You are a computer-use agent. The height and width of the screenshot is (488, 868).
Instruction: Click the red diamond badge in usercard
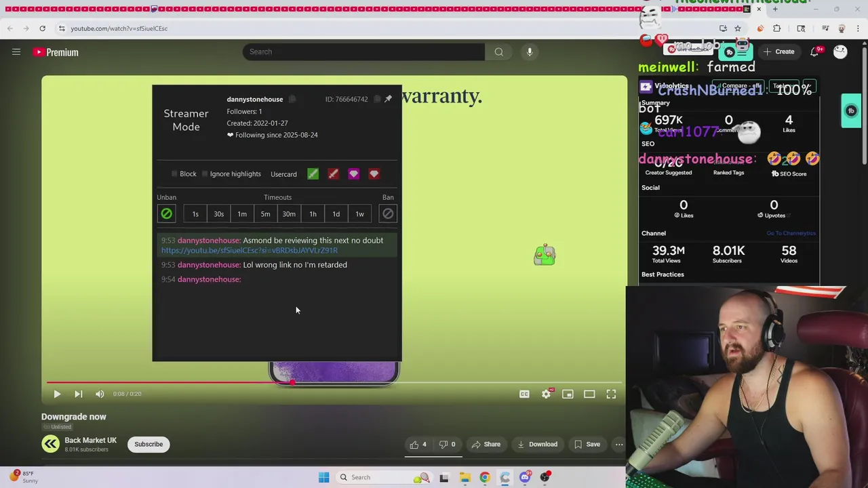point(374,174)
